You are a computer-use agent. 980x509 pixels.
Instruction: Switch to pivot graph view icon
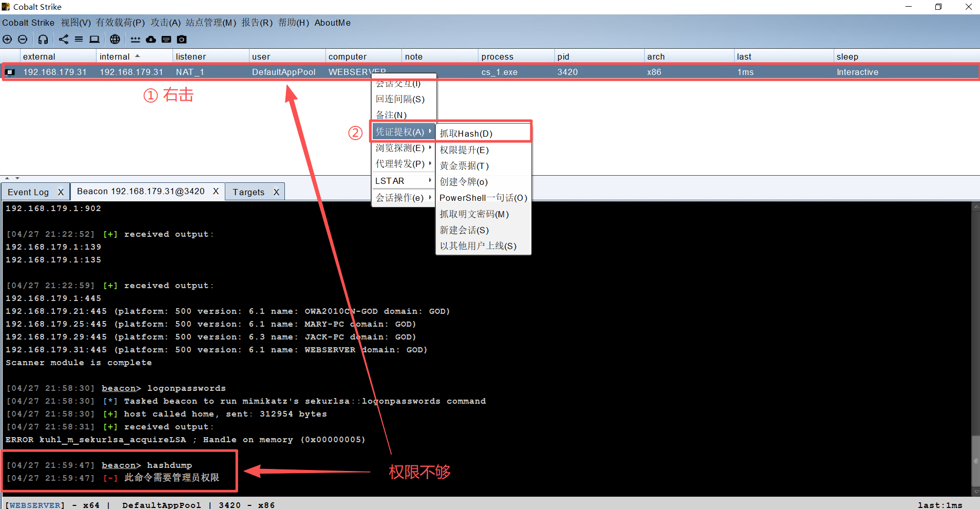(x=64, y=40)
